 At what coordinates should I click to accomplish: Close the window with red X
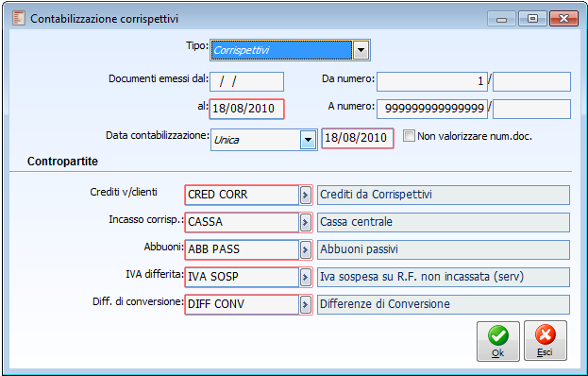pyautogui.click(x=563, y=19)
